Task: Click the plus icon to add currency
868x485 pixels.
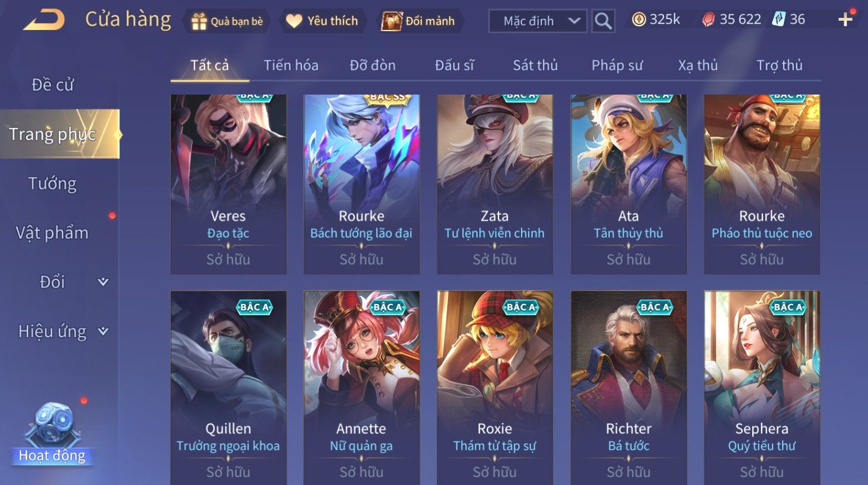Action: [845, 20]
